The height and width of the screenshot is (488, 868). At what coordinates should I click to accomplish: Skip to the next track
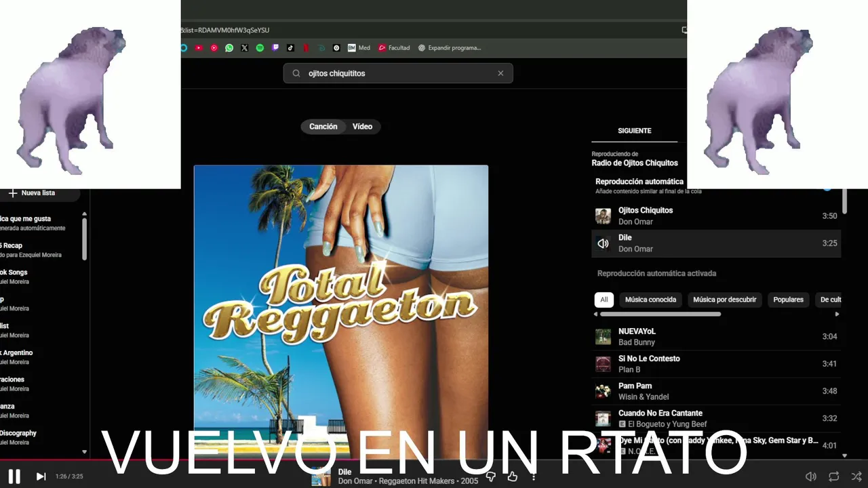(41, 476)
